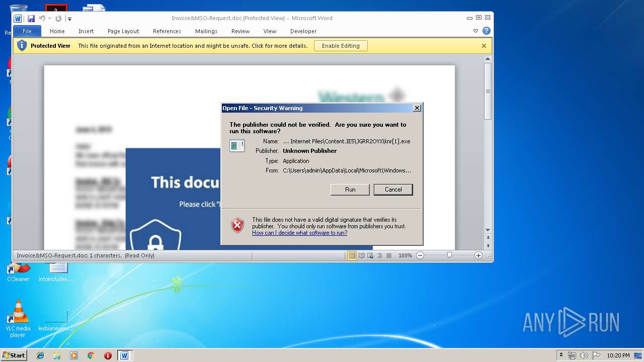Click the Zoom In plus button
644x362 pixels.
(478, 255)
